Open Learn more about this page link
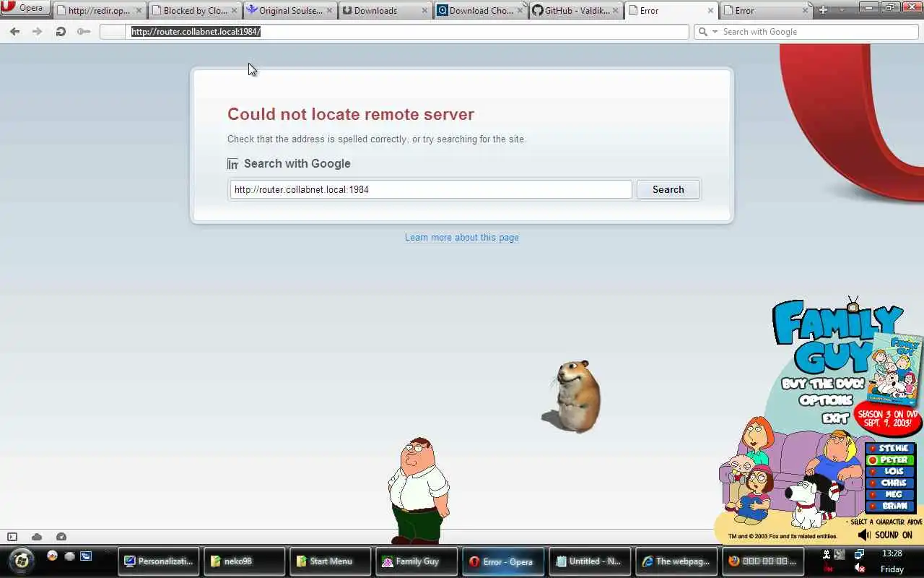The height and width of the screenshot is (578, 924). point(462,237)
